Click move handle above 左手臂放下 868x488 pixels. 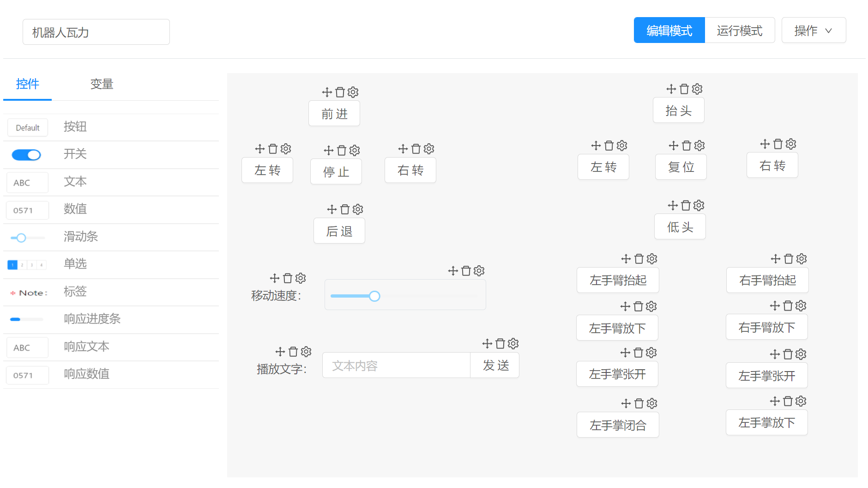tap(625, 307)
